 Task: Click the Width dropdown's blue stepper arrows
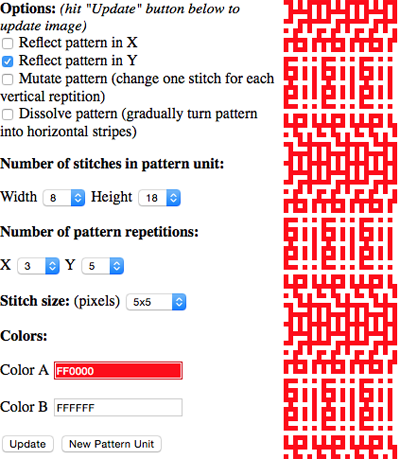[78, 198]
